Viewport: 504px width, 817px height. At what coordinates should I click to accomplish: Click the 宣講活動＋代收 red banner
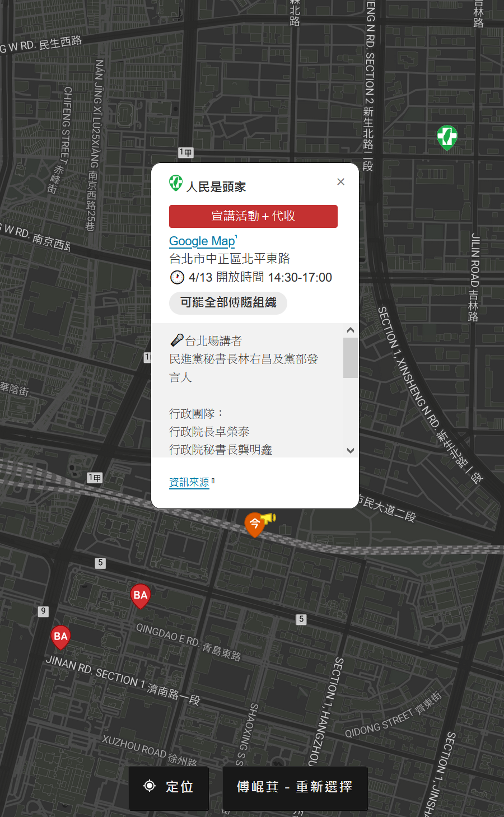[x=253, y=216]
